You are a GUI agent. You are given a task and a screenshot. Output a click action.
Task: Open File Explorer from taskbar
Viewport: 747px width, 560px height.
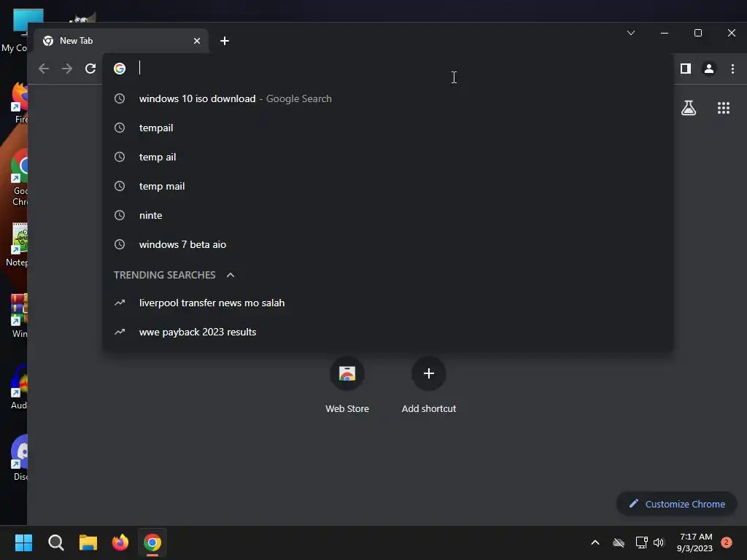pyautogui.click(x=88, y=542)
